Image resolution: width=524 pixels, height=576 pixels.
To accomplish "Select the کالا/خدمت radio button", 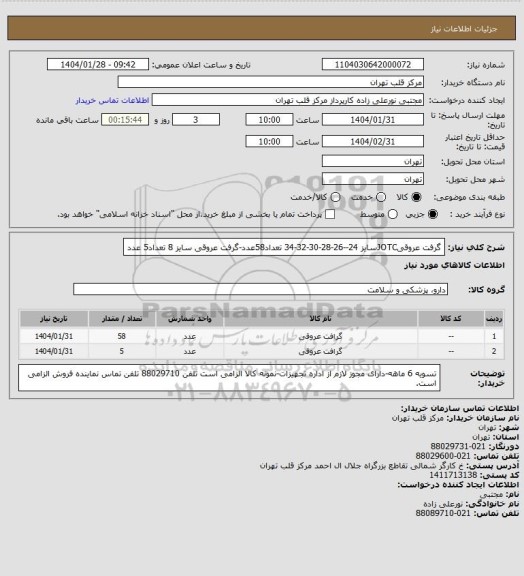I will pyautogui.click(x=335, y=197).
